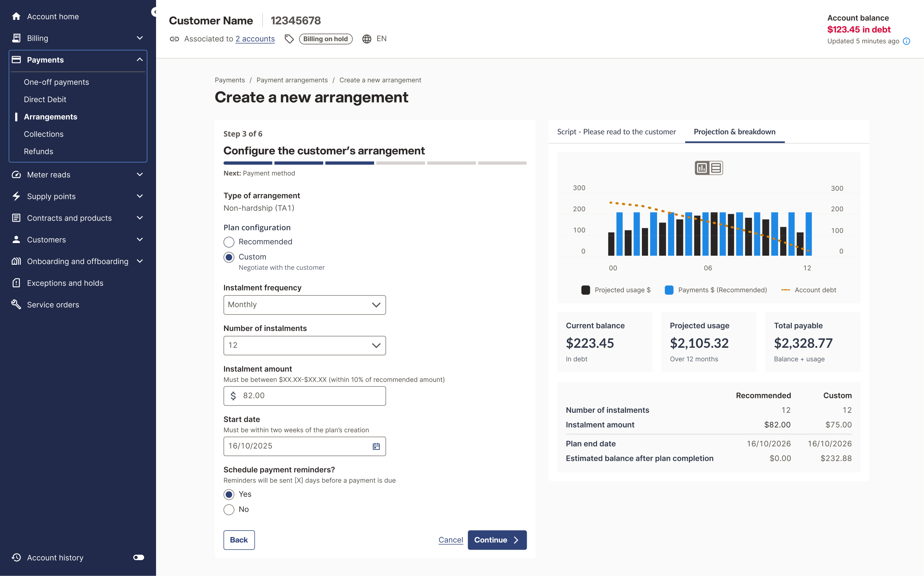
Task: Toggle the Account history switch
Action: pyautogui.click(x=139, y=557)
